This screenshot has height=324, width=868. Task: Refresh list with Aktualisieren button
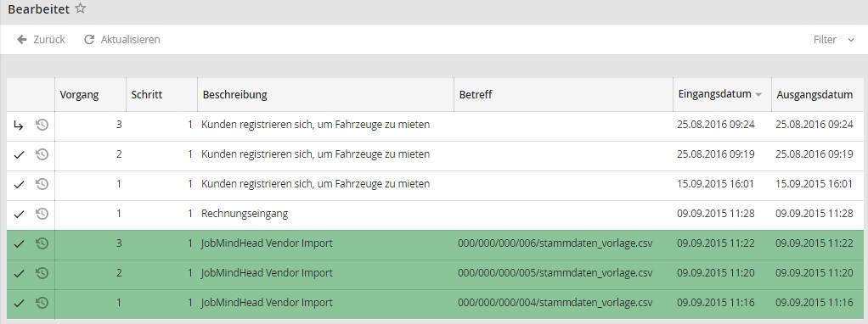click(x=121, y=40)
